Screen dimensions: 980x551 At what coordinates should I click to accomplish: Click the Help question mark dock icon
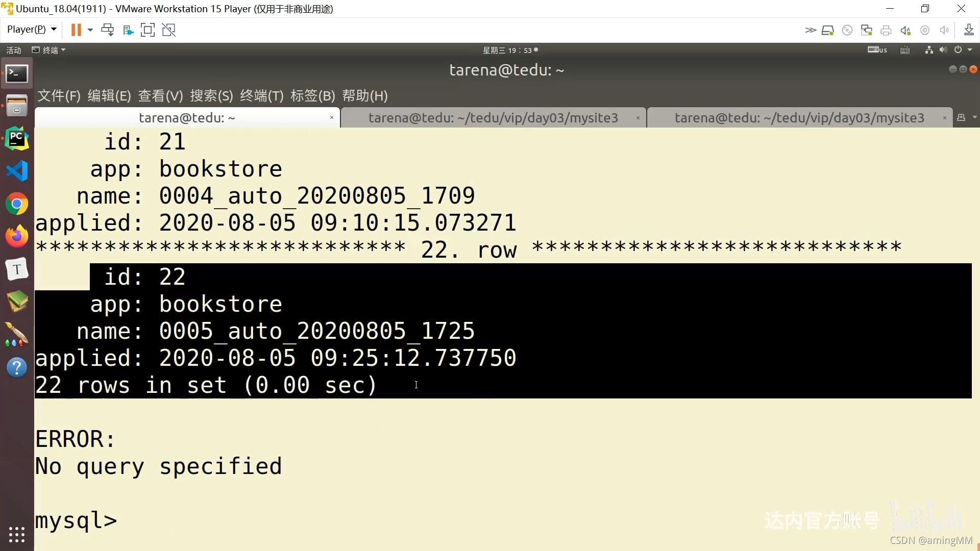coord(17,367)
